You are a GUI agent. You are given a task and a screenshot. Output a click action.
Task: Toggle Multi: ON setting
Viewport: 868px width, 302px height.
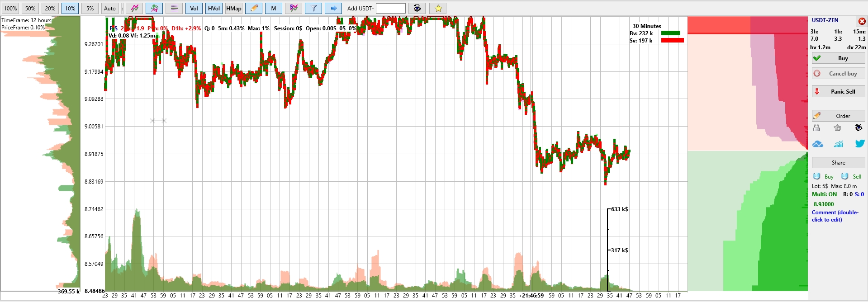click(x=824, y=194)
